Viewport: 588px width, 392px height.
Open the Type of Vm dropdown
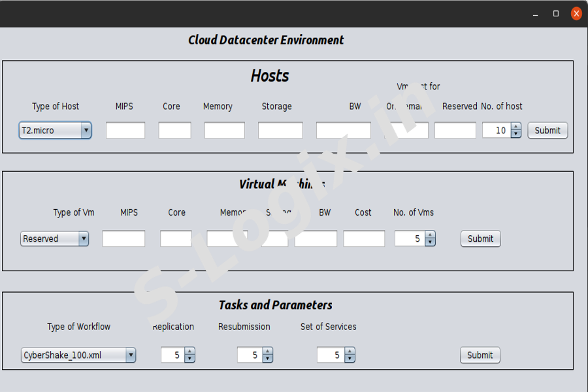(54, 238)
